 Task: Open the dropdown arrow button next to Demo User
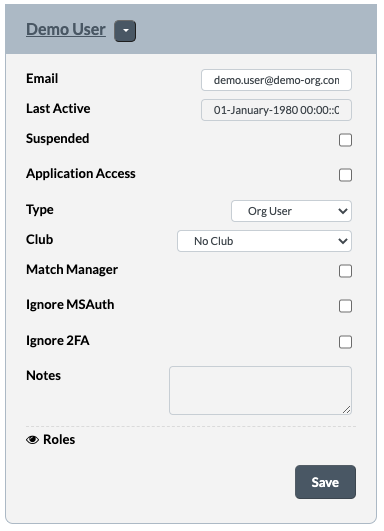click(125, 31)
